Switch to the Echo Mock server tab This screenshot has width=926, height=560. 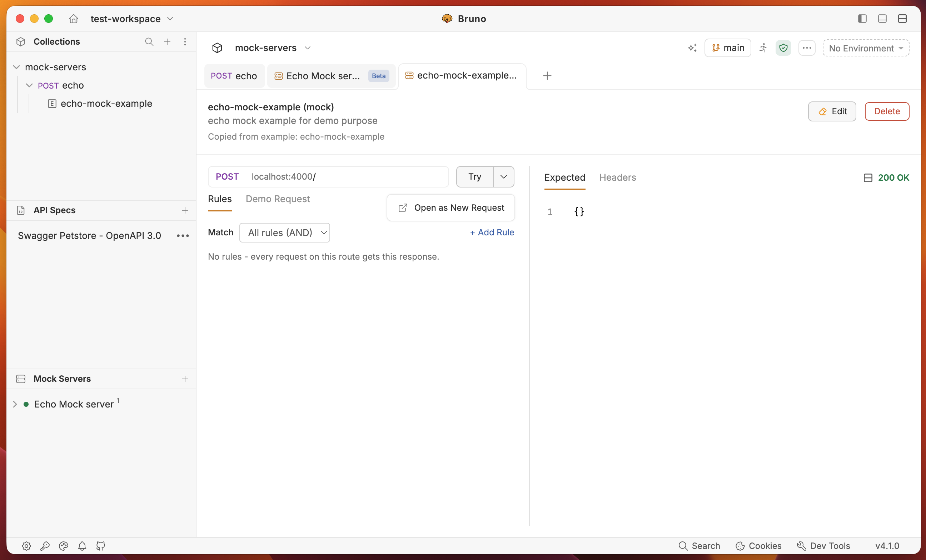(x=323, y=76)
